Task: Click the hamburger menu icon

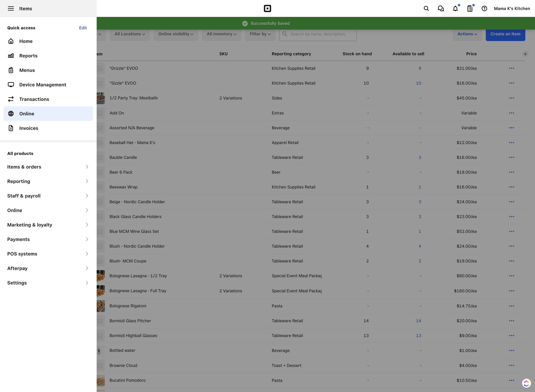Action: (11, 9)
